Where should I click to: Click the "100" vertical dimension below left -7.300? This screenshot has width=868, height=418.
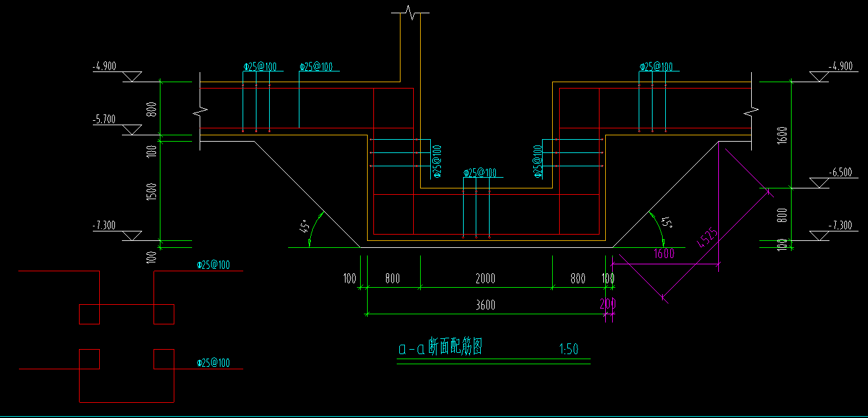(x=152, y=257)
